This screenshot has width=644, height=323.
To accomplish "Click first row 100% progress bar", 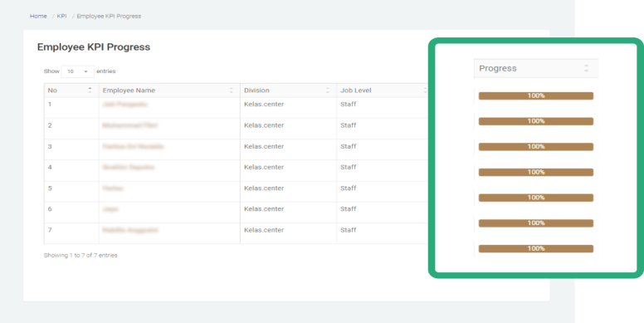I will click(x=536, y=95).
